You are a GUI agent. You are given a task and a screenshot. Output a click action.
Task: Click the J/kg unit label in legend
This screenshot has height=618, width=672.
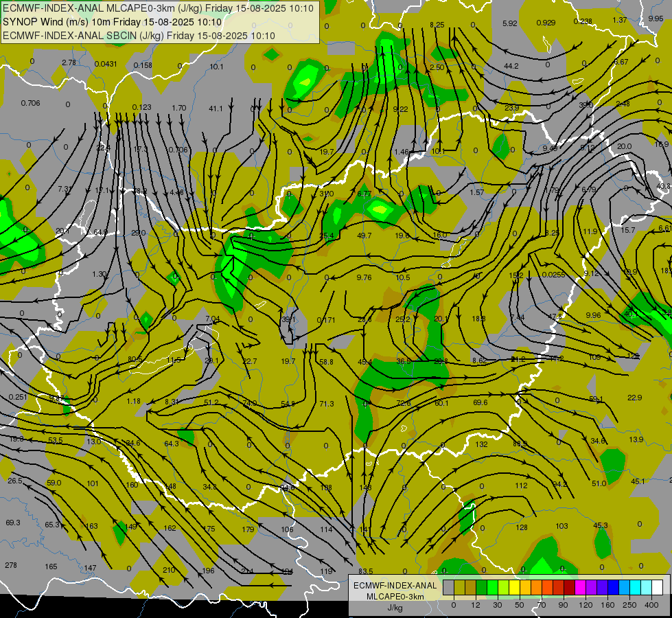[x=395, y=608]
